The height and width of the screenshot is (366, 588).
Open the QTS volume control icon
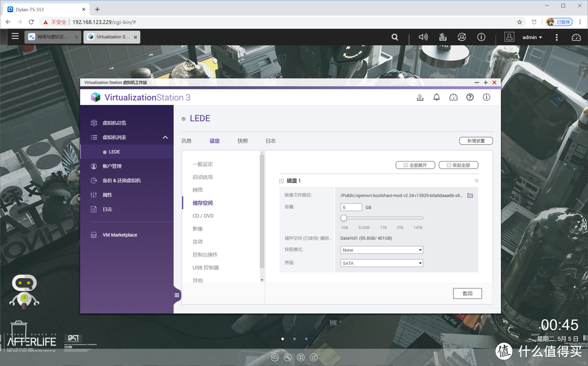423,37
